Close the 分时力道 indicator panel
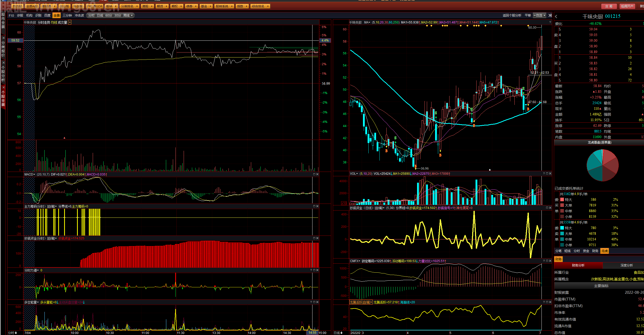This screenshot has width=644, height=335. 317,270
